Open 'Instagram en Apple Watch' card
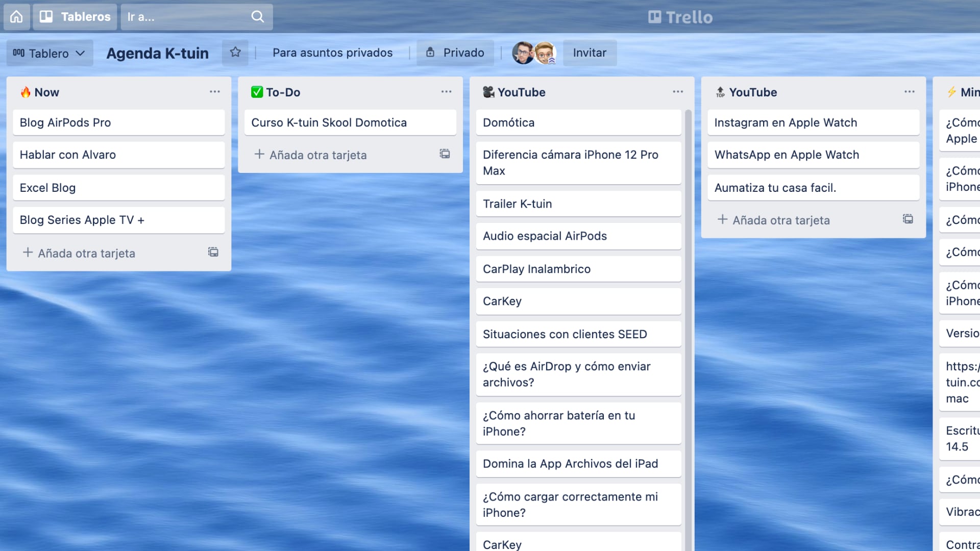The image size is (980, 551). (813, 122)
